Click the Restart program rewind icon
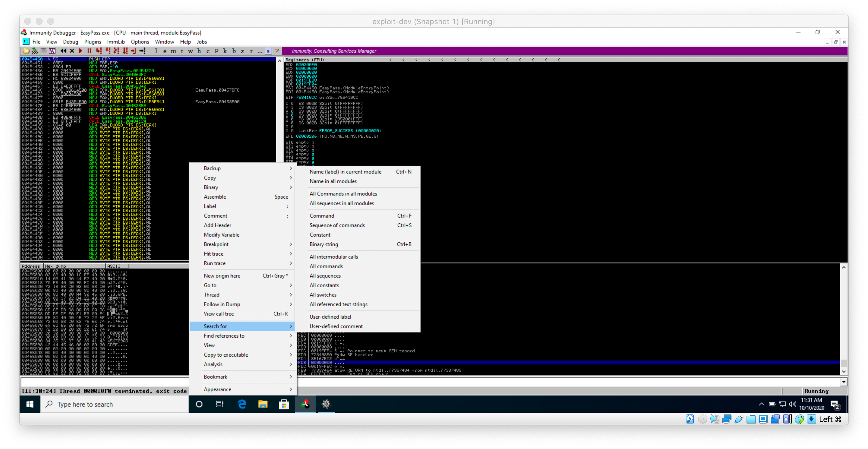The width and height of the screenshot is (868, 449). point(63,51)
